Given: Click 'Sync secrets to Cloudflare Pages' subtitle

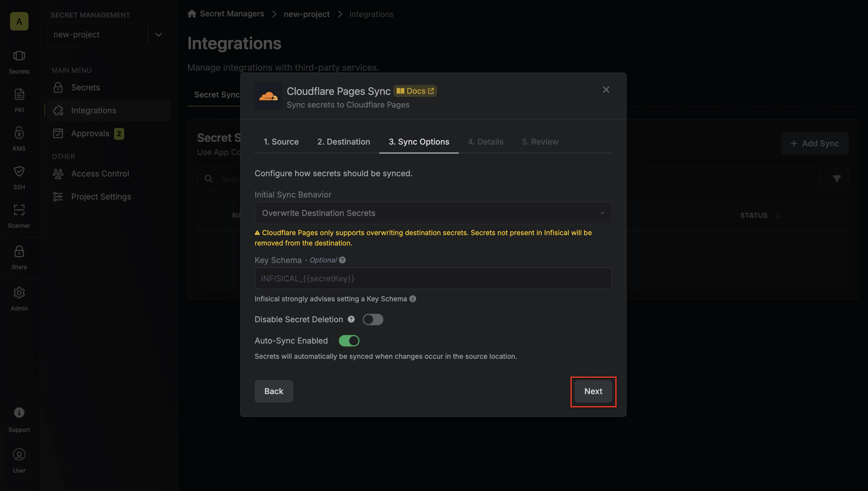Looking at the screenshot, I should pos(348,105).
